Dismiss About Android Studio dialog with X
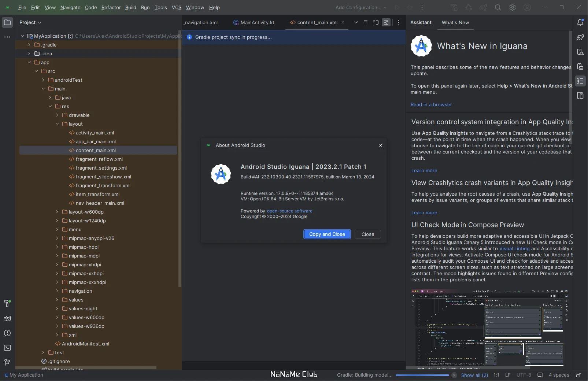Screen dimensions: 588x381 (381, 145)
